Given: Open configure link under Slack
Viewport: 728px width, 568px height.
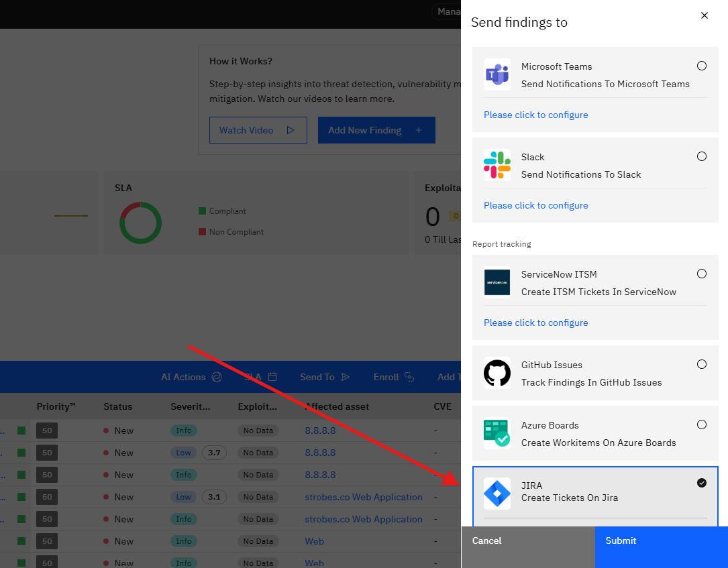Looking at the screenshot, I should point(536,205).
